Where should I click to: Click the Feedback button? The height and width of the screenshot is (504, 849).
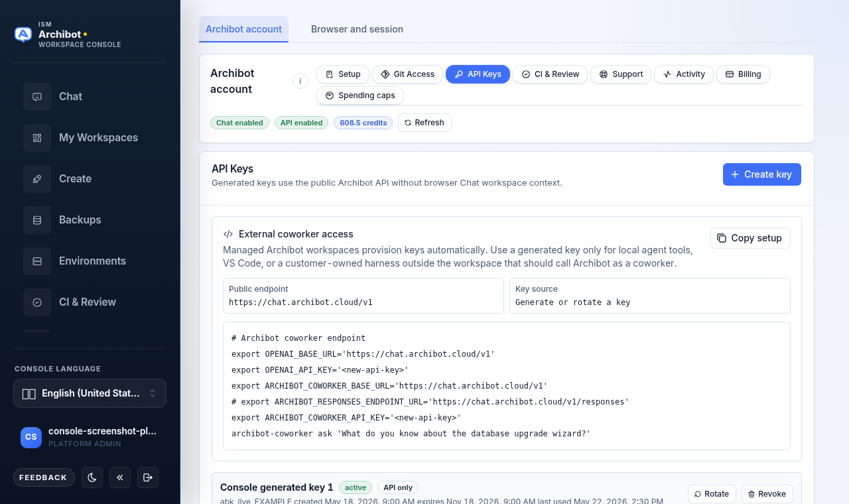44,477
